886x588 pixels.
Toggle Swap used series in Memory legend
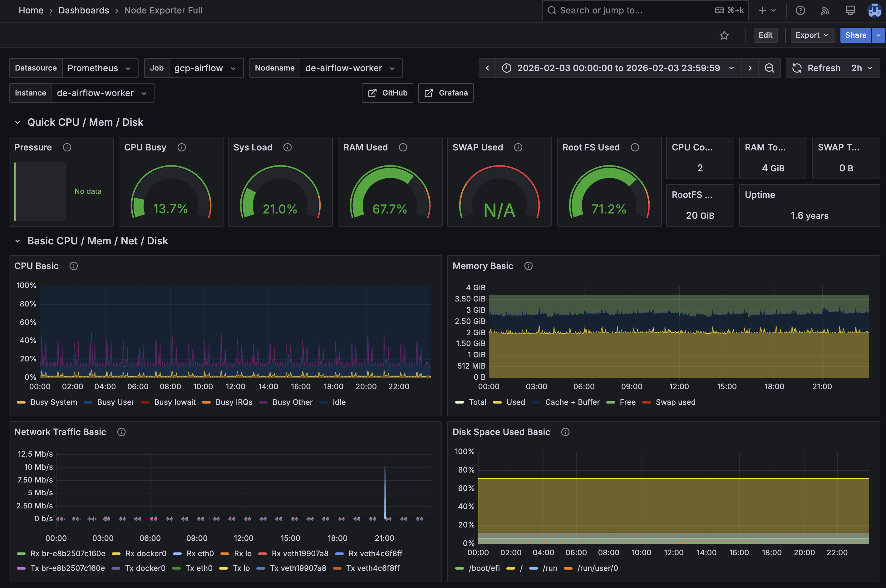[x=675, y=402]
